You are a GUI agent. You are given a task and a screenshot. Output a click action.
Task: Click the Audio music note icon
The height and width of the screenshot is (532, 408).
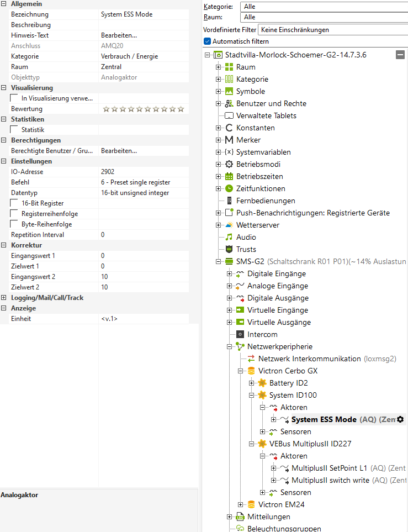tap(229, 237)
